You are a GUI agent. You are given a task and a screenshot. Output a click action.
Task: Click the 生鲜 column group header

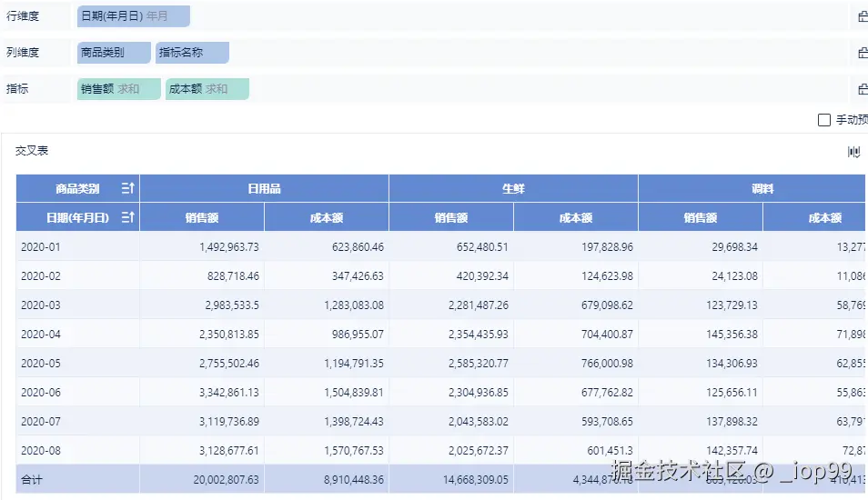point(513,188)
